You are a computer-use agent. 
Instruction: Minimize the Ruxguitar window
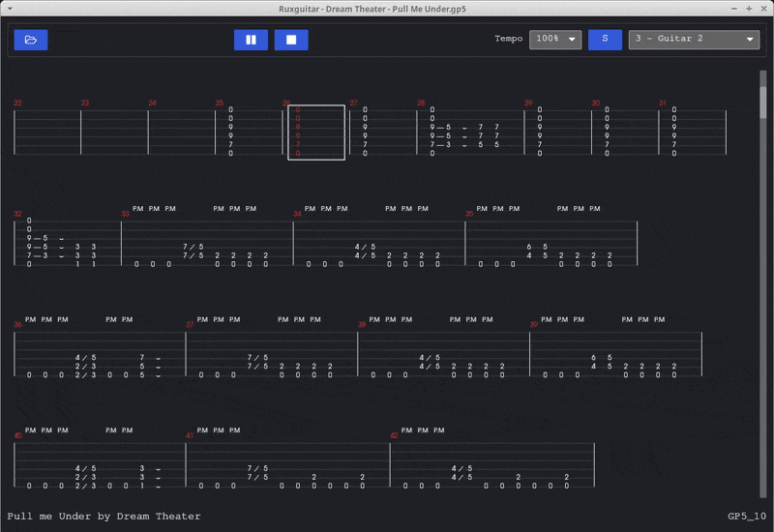pyautogui.click(x=732, y=8)
